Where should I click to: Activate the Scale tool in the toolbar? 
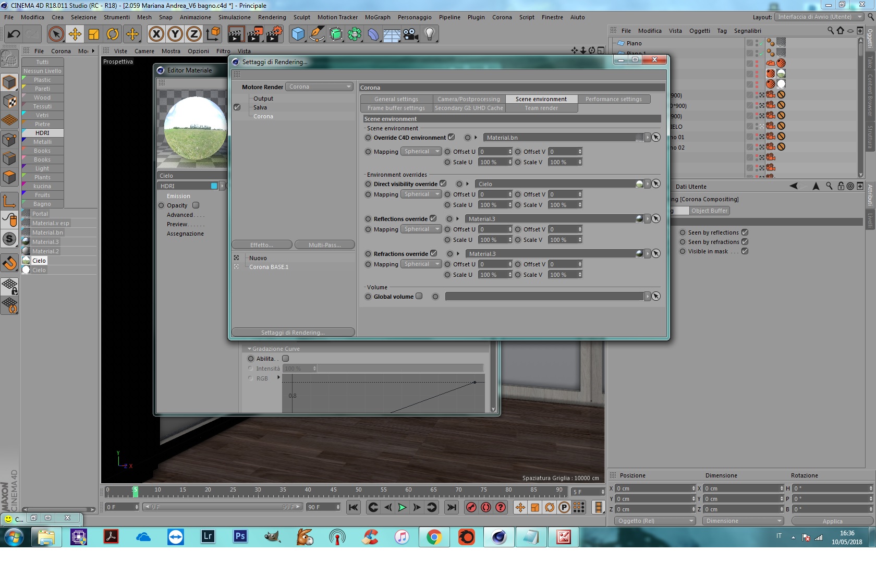point(94,34)
